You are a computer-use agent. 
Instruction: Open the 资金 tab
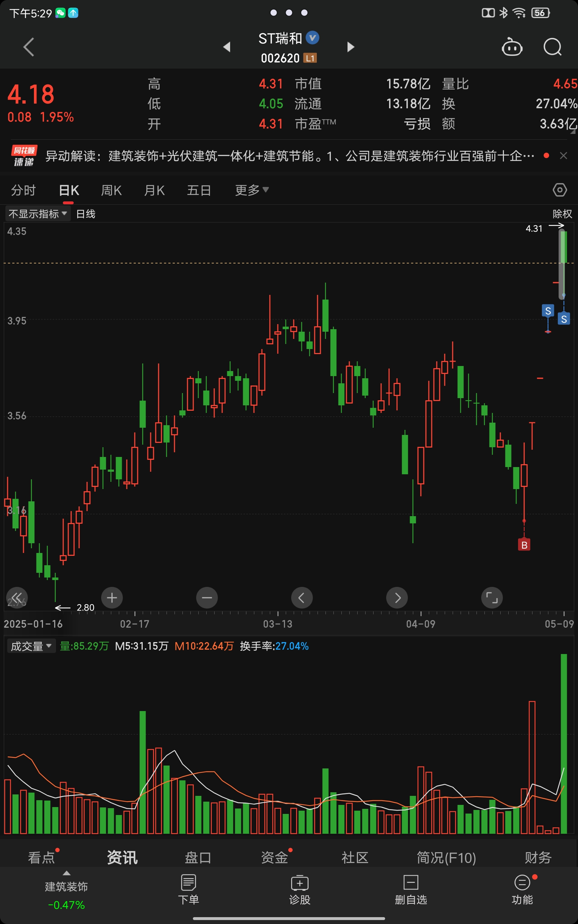(274, 858)
